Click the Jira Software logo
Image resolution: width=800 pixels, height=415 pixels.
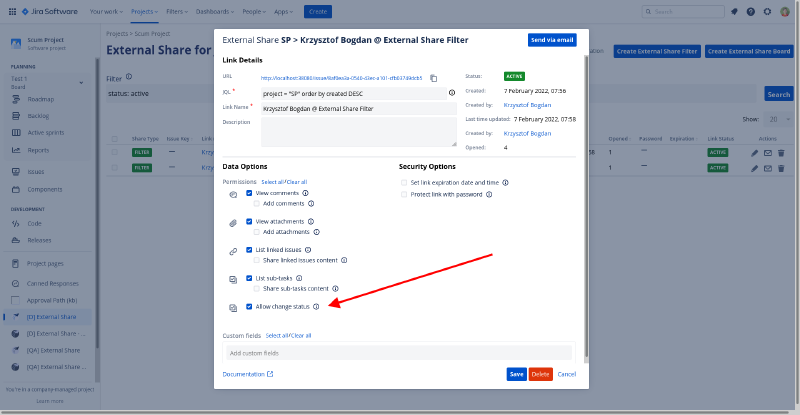[x=49, y=11]
